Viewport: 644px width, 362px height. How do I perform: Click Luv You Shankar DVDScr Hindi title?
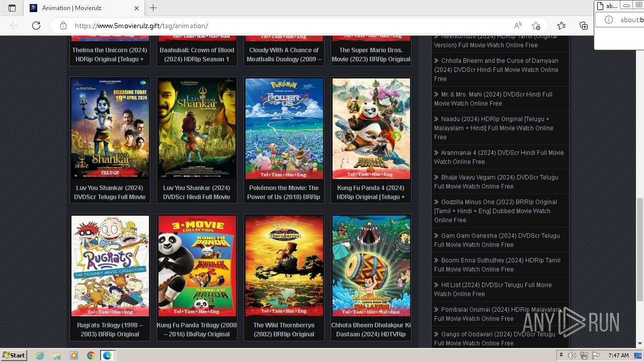tap(197, 193)
